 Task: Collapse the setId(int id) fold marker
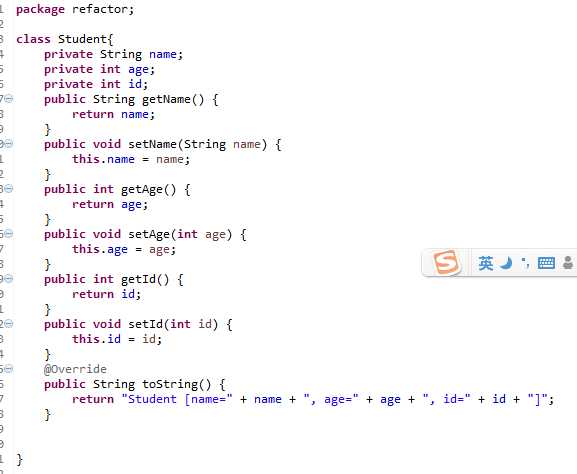pyautogui.click(x=9, y=324)
